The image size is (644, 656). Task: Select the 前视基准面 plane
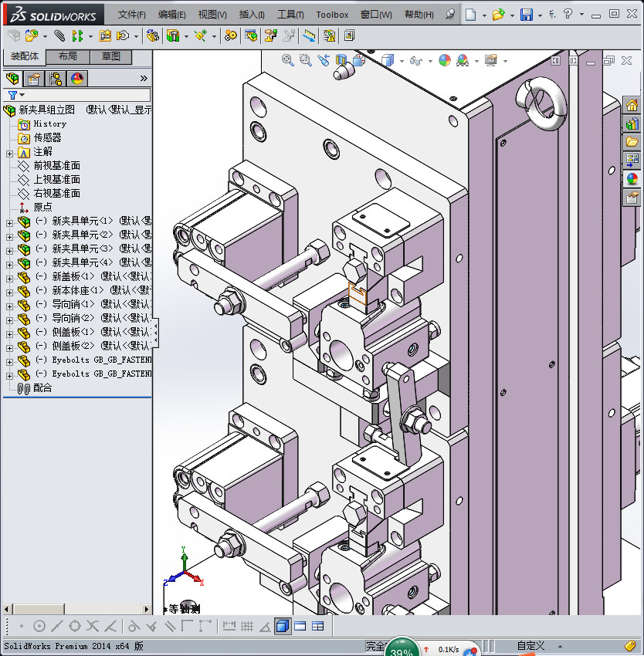click(57, 166)
